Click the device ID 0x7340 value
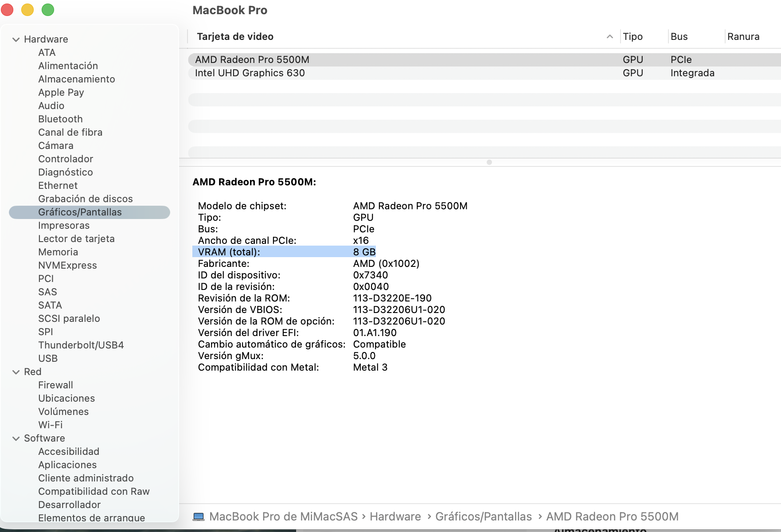This screenshot has height=532, width=781. (x=371, y=275)
